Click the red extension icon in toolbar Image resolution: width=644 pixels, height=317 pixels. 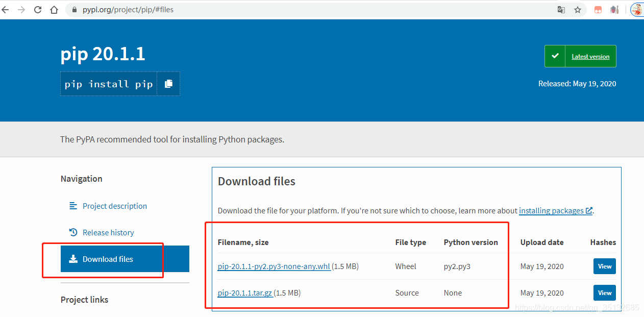(598, 9)
